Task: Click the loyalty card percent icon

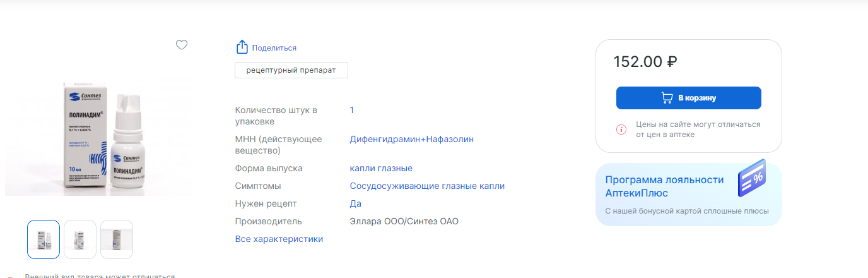Action: tap(752, 179)
